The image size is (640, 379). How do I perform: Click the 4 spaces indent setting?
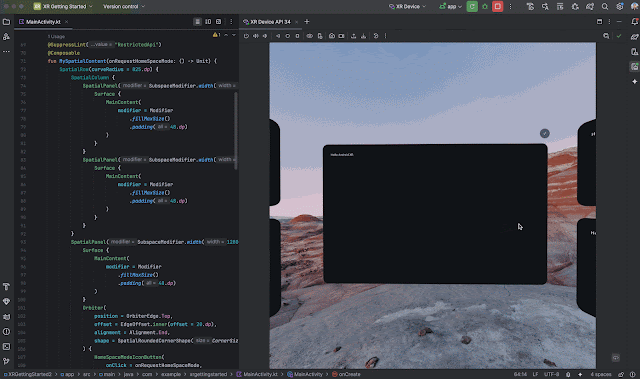coord(601,374)
